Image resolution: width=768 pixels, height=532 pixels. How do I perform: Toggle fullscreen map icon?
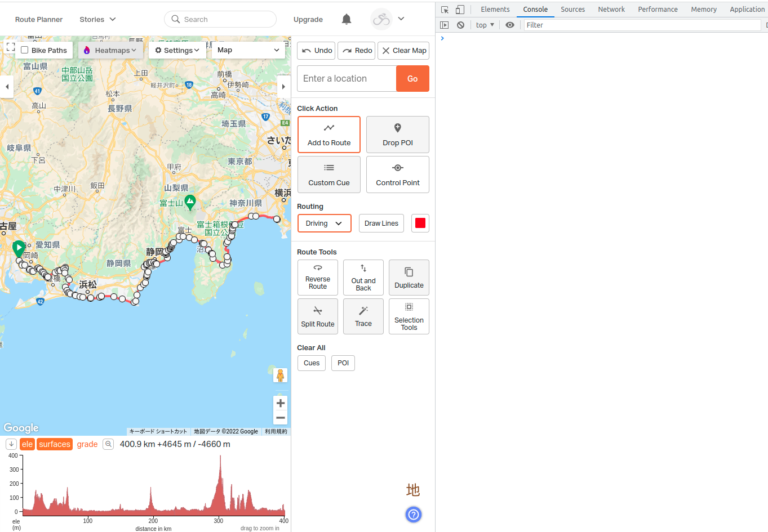coord(11,47)
